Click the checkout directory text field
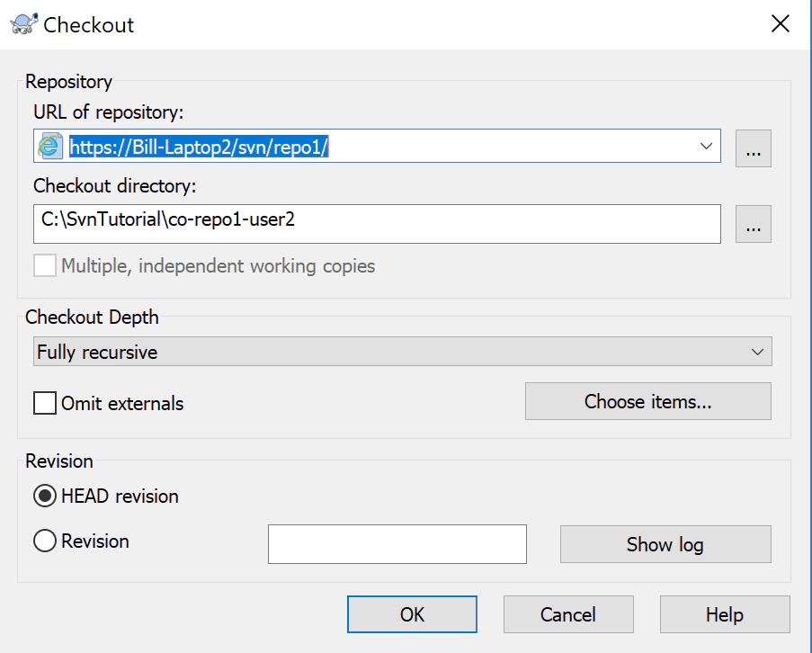The image size is (812, 653). tap(360, 224)
